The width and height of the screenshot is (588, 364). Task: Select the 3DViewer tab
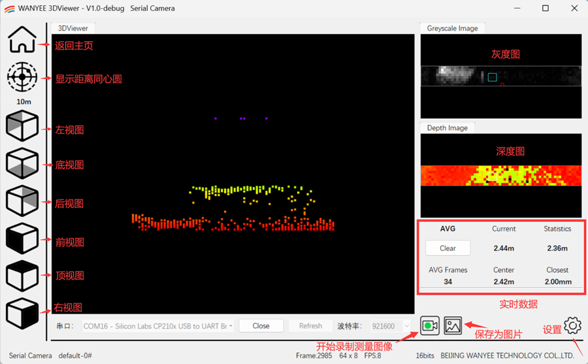coord(73,28)
